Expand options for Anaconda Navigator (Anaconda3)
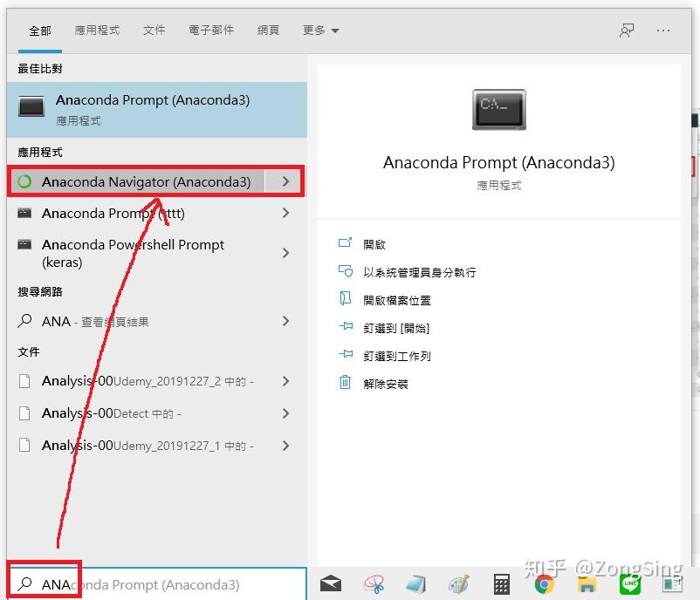700x600 pixels. click(x=285, y=181)
